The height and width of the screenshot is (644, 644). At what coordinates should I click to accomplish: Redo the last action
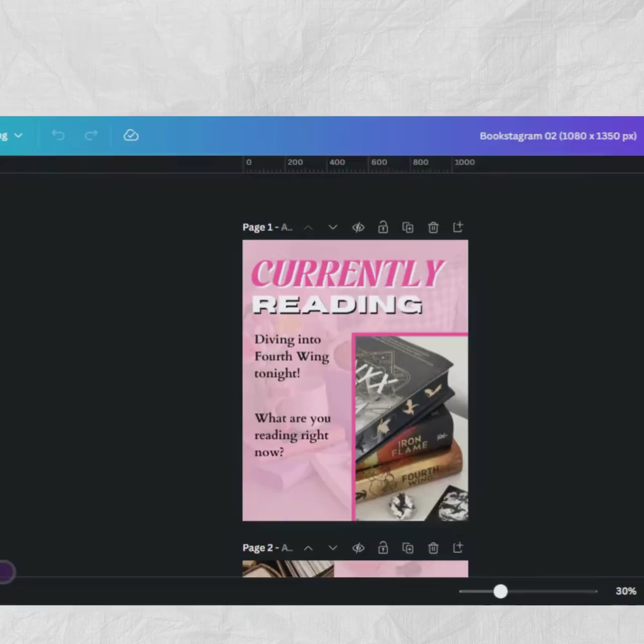(x=91, y=135)
